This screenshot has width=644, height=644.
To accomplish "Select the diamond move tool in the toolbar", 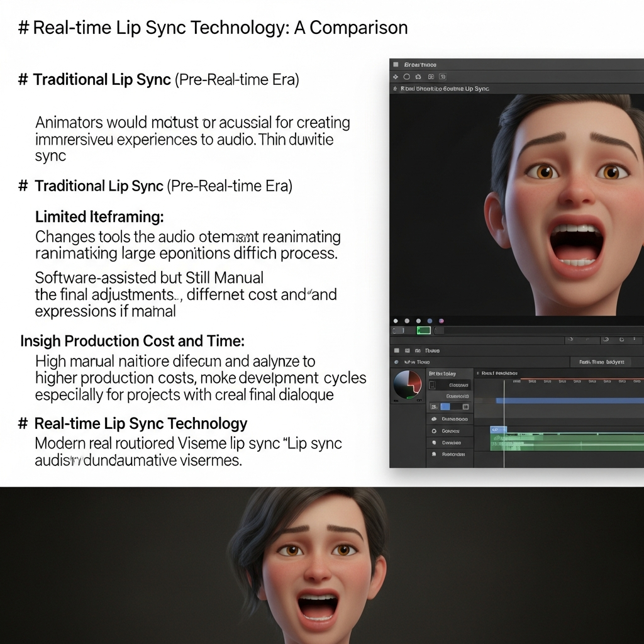I will tap(396, 77).
